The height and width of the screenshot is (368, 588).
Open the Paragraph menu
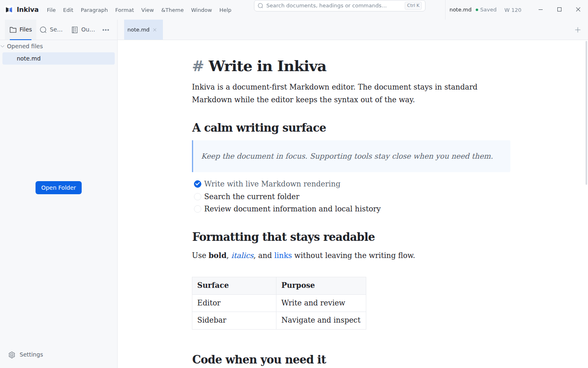point(94,10)
